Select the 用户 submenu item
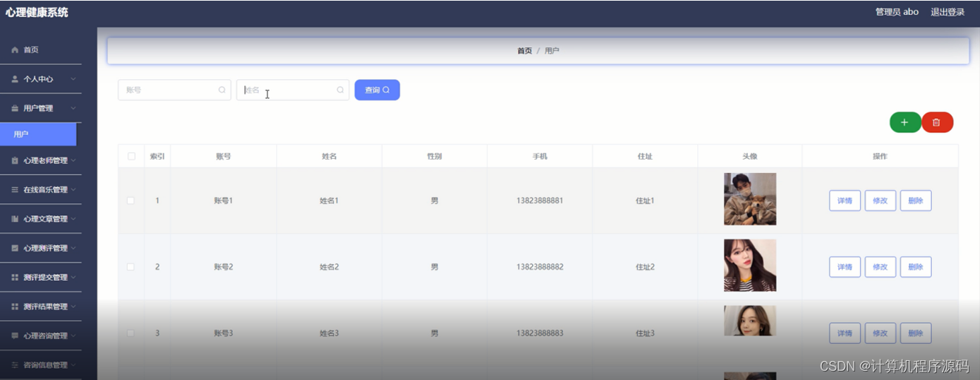Viewport: 980px width, 380px height. [x=38, y=134]
